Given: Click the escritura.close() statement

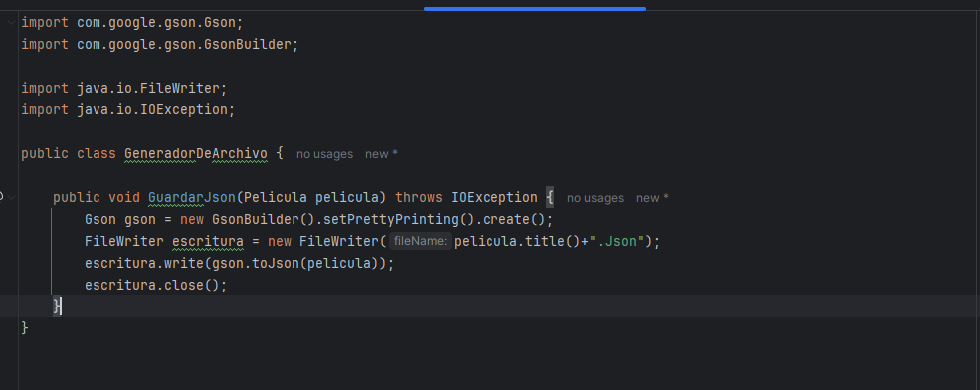Looking at the screenshot, I should click(155, 285).
